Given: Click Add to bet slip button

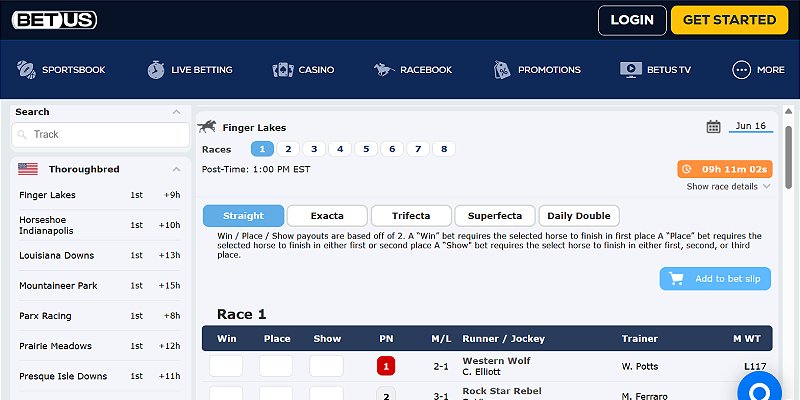Looking at the screenshot, I should pyautogui.click(x=715, y=279).
